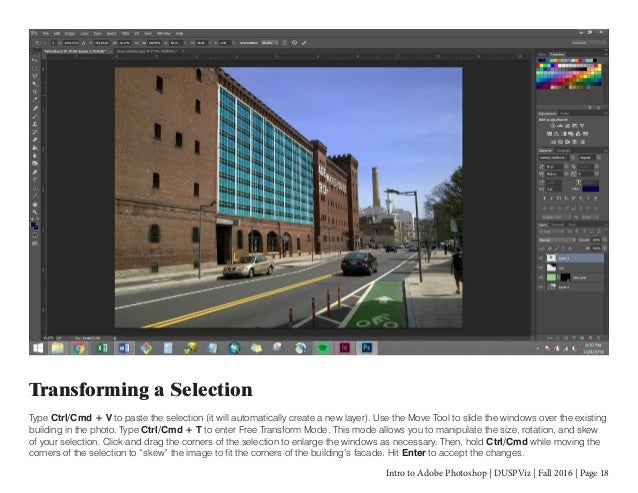Select the Move tool in the toolbox
This screenshot has height=493, width=638.
point(35,60)
